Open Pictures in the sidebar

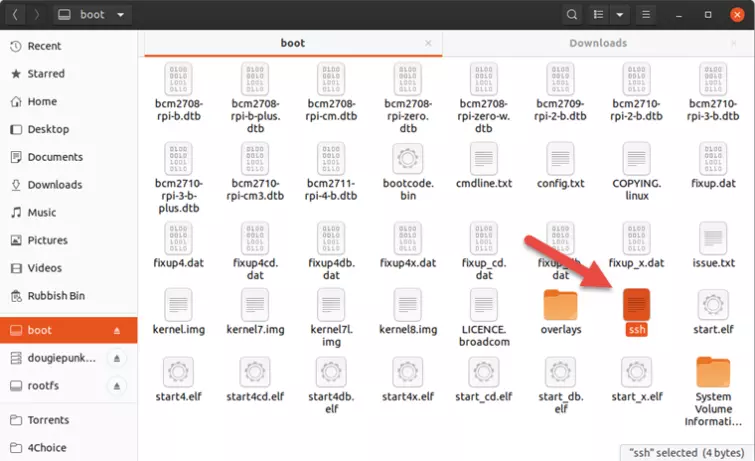point(68,240)
